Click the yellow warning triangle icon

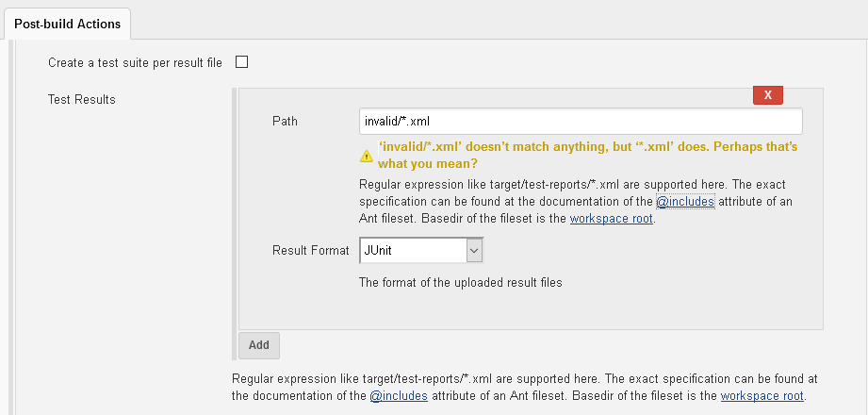[367, 156]
